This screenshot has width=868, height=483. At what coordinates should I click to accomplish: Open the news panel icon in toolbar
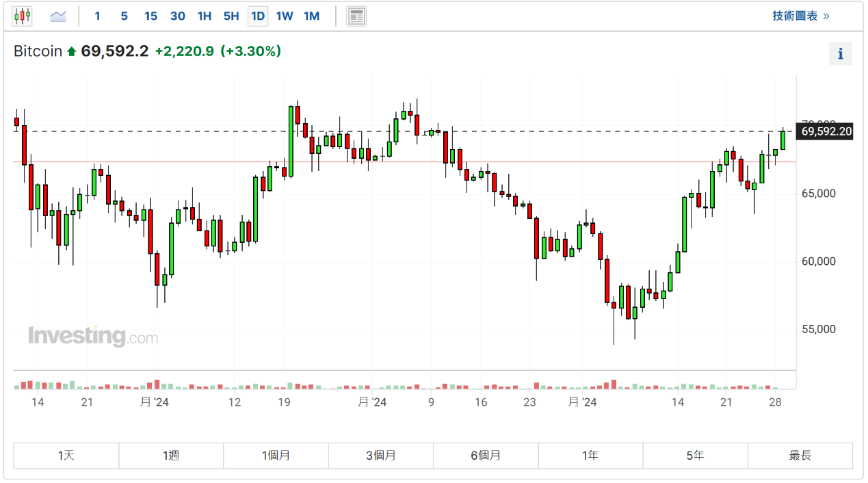click(x=356, y=16)
